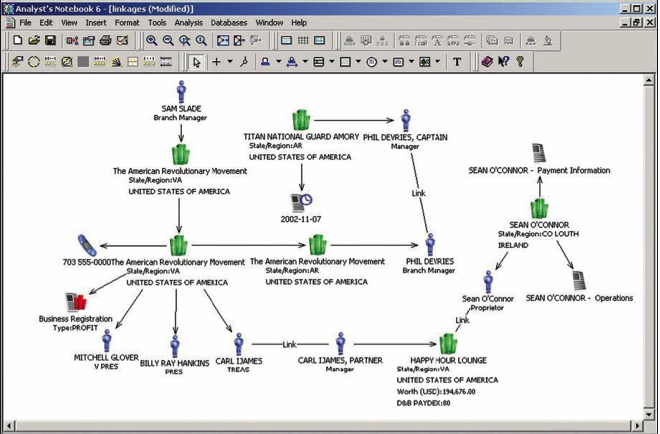
Task: Click the CARL IJAMES, PARTNER label
Action: click(340, 360)
